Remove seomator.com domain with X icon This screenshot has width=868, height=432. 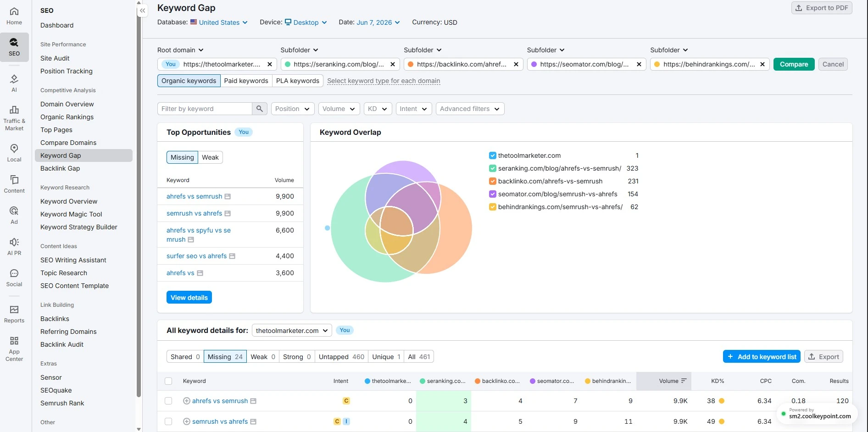point(639,64)
